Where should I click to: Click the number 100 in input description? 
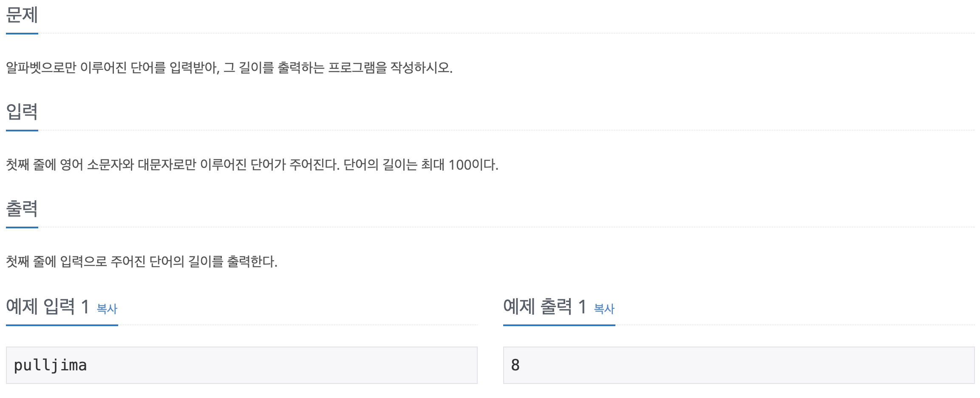[460, 165]
